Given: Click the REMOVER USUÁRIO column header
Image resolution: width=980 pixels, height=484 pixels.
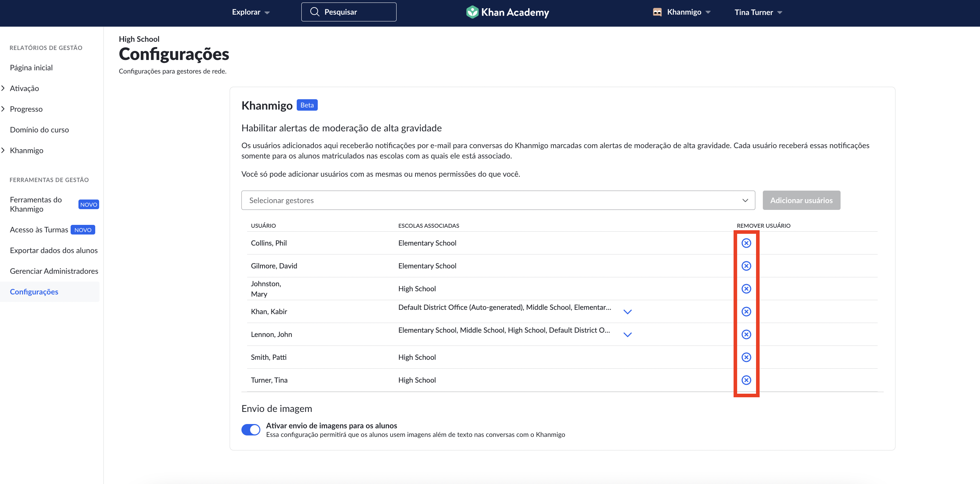Looking at the screenshot, I should tap(763, 226).
